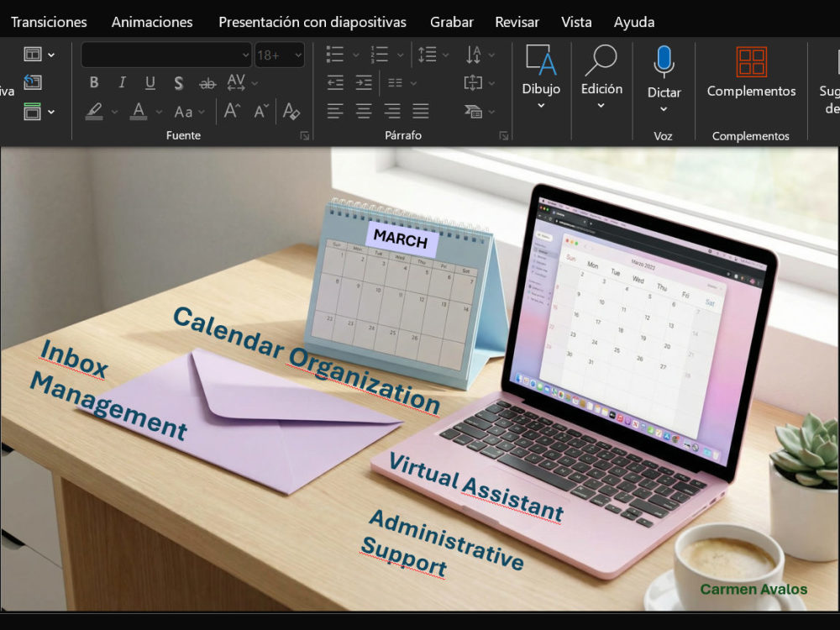Click slide section icon
Image resolution: width=840 pixels, height=630 pixels.
pyautogui.click(x=33, y=112)
